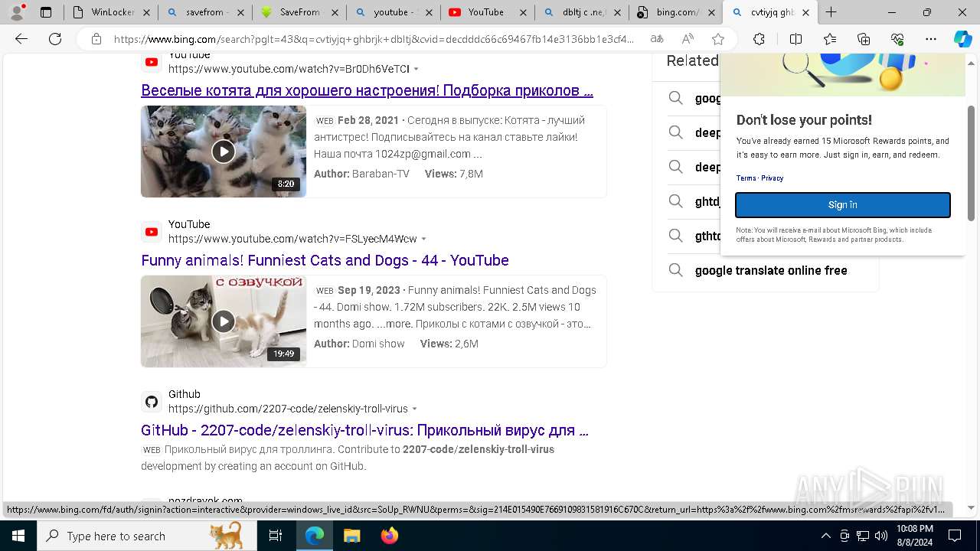
Task: Show hidden tray icons chevron
Action: click(x=825, y=536)
